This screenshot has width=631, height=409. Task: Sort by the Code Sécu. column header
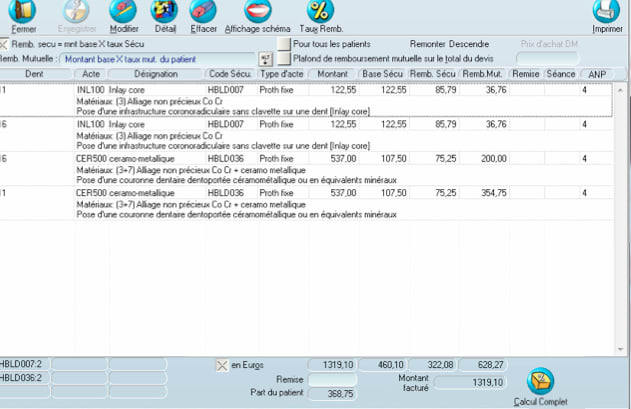[230, 75]
